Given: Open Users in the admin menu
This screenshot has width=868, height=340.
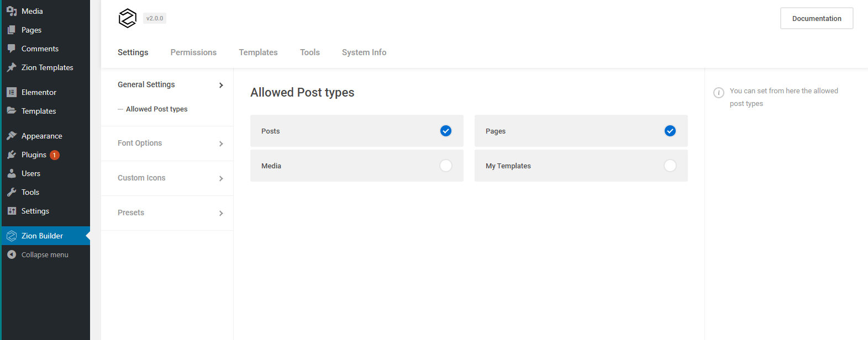Looking at the screenshot, I should pyautogui.click(x=46, y=173).
